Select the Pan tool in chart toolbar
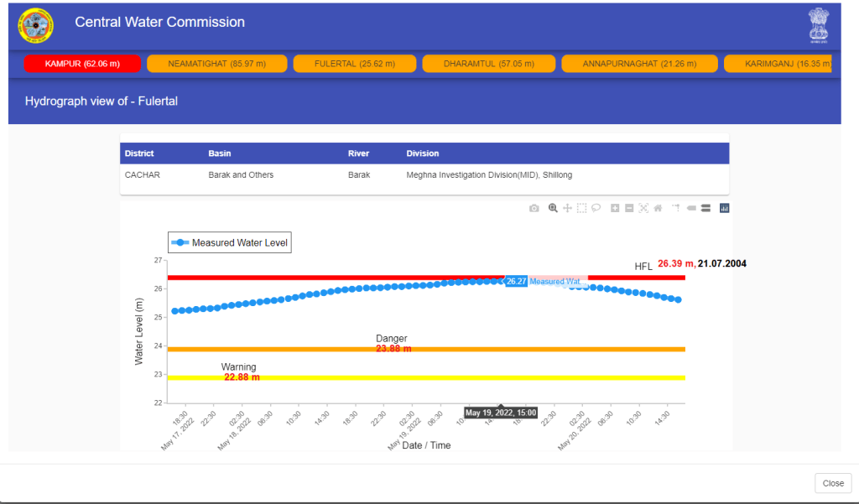 [567, 208]
